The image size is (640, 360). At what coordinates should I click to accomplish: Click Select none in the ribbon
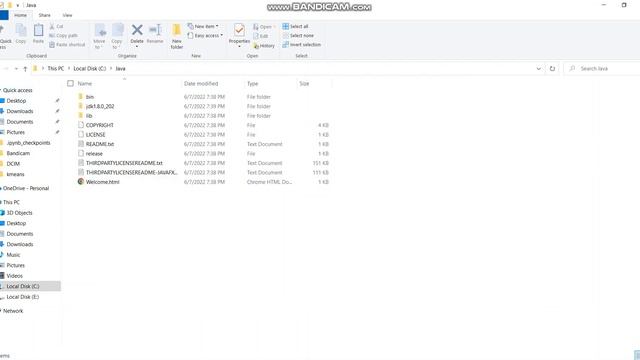tap(298, 36)
